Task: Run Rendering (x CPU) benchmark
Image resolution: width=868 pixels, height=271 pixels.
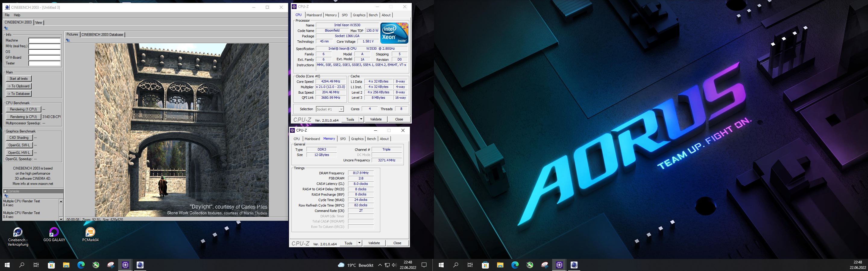Action: tap(24, 117)
